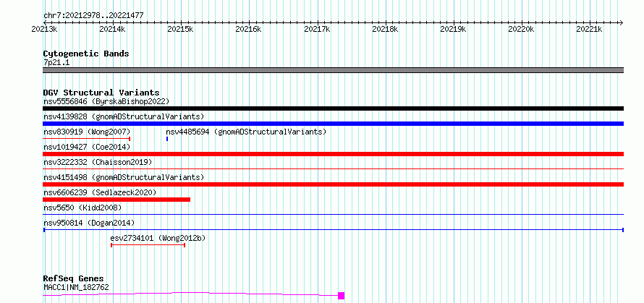This screenshot has width=644, height=303.
Task: Click the 20217k ruler tick label
Action: [x=317, y=29]
